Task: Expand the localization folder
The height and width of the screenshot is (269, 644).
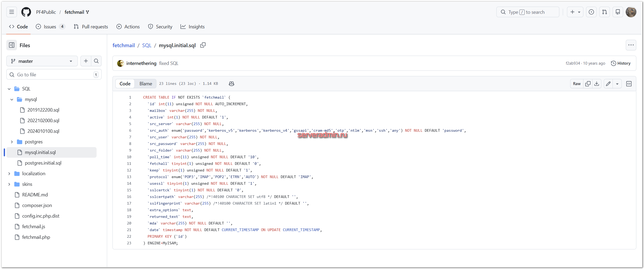Action: (9, 174)
